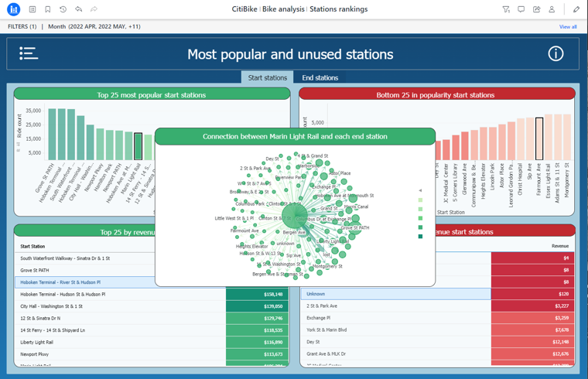The image size is (588, 379).
Task: Click the $113,673 revenue cell
Action: [257, 354]
